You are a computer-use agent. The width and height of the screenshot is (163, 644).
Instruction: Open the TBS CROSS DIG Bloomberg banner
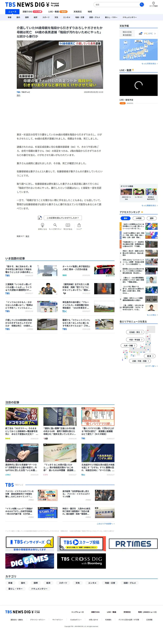pyautogui.click(x=81, y=561)
